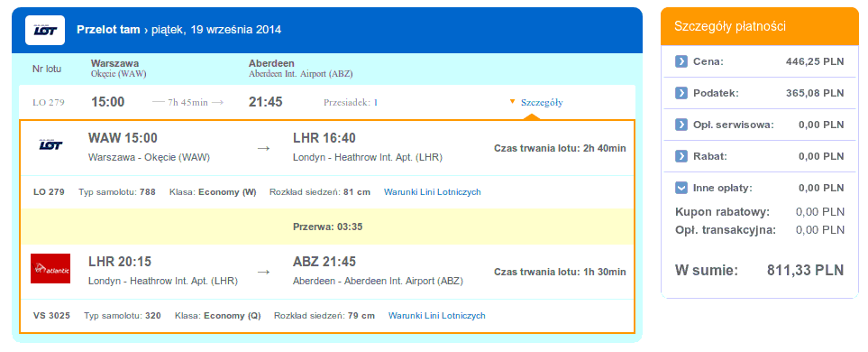Click the Virgin Atlantic logo thumbnail
This screenshot has width=868, height=352.
point(50,268)
